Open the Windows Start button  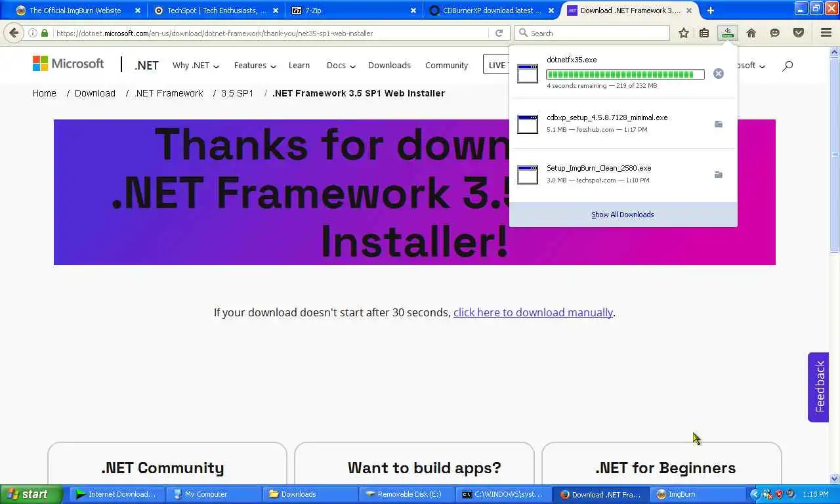pyautogui.click(x=31, y=494)
